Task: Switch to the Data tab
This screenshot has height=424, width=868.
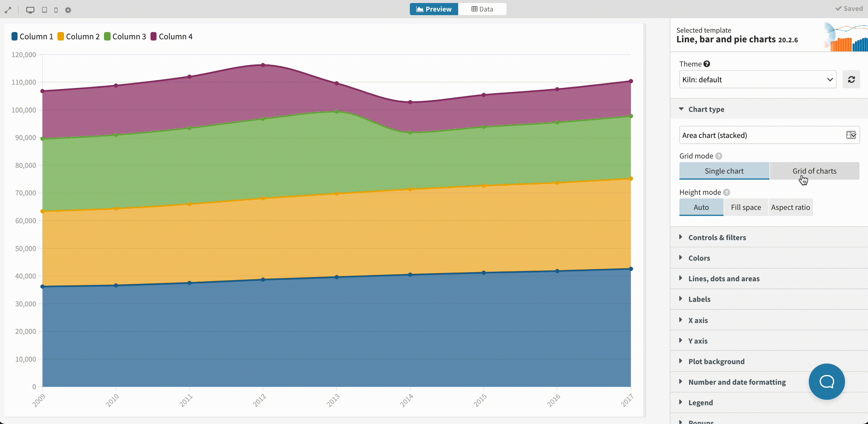Action: click(x=482, y=9)
